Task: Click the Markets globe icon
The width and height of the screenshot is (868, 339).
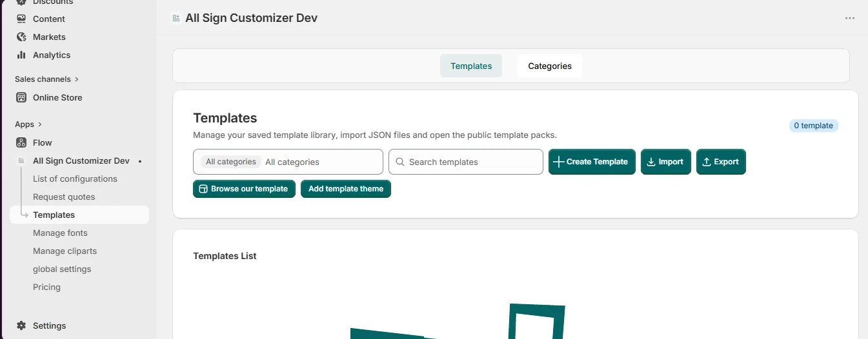Action: coord(21,37)
